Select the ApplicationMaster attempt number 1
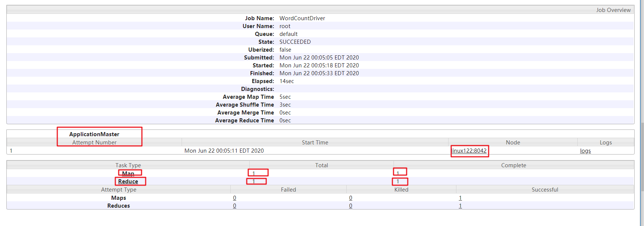The width and height of the screenshot is (644, 226). point(11,150)
